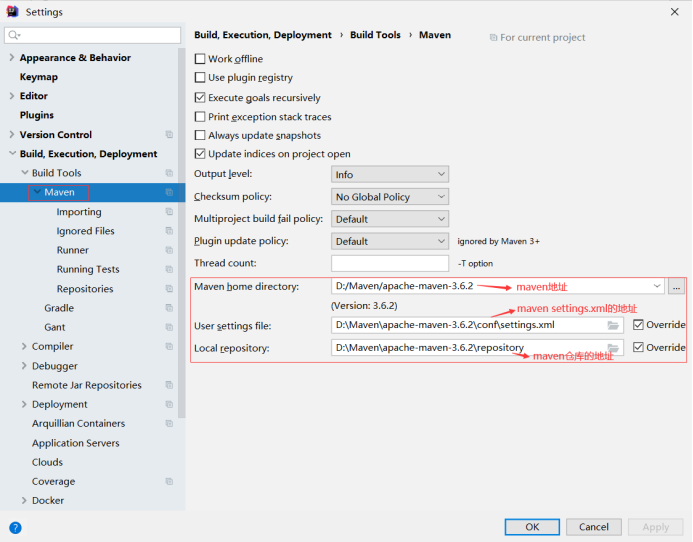Click folder icon in Local repository field
This screenshot has height=542, width=693.
pyautogui.click(x=613, y=348)
